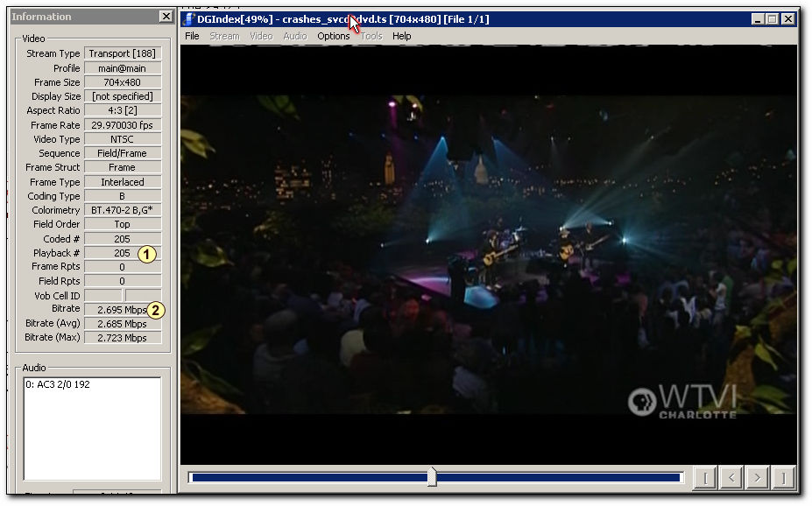812x506 pixels.
Task: Click the video preview frame
Action: tap(489, 254)
